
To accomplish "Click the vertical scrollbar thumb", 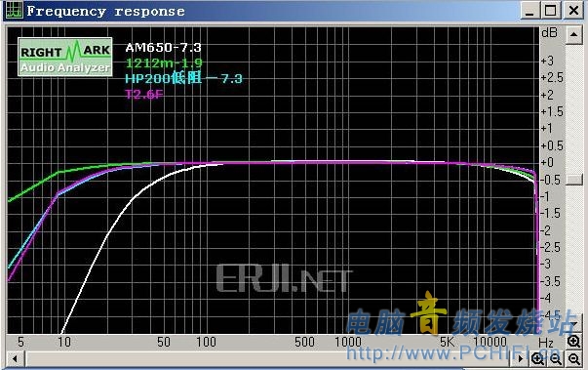I will point(573,180).
